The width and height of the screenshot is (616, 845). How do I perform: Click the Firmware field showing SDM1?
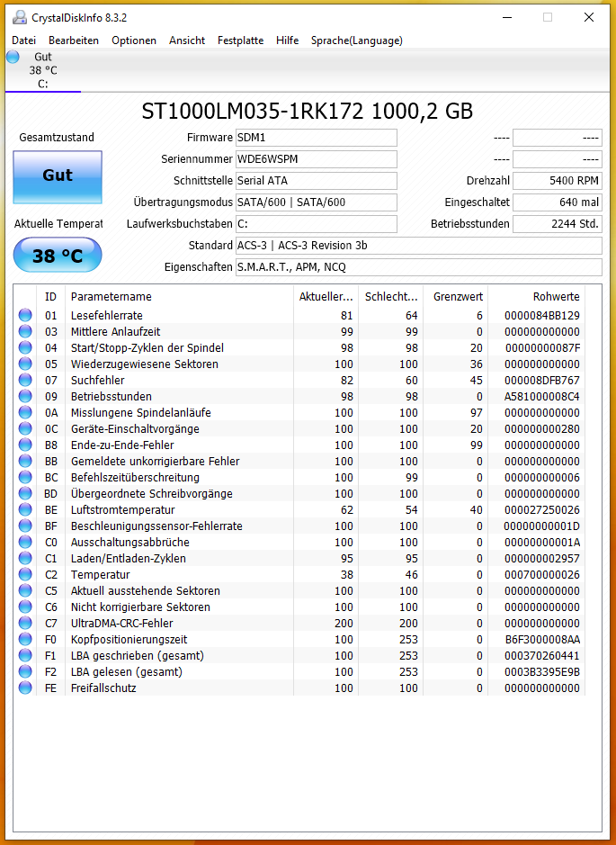point(317,138)
